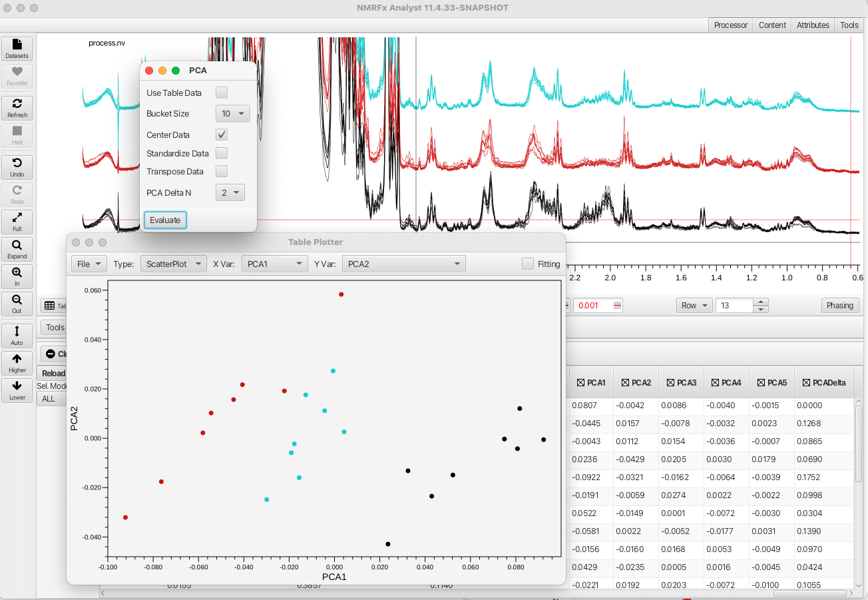The image size is (868, 600).
Task: Zoom in with the In icon
Action: tap(17, 276)
